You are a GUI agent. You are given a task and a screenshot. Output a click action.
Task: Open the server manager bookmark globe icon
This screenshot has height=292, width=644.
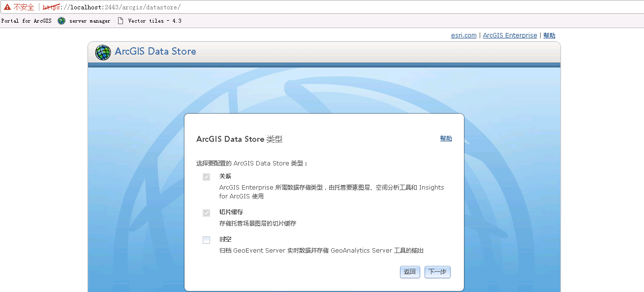pos(61,21)
